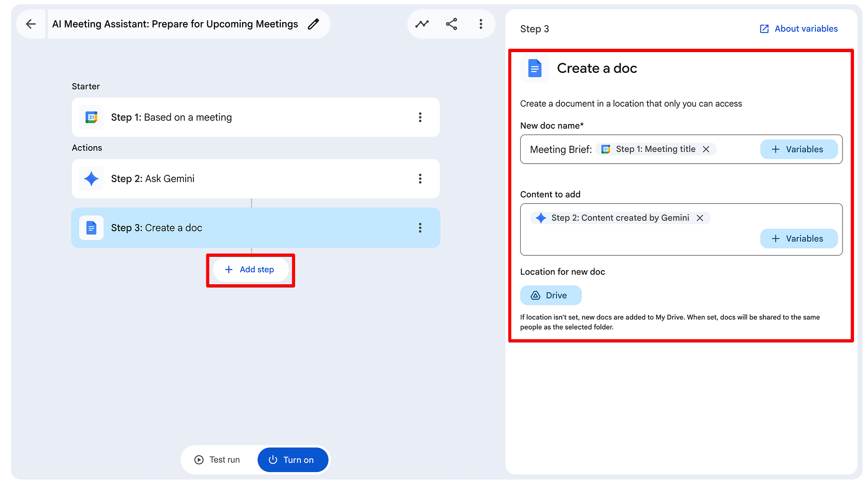
Task: Click the New doc name input field
Action: [681, 150]
